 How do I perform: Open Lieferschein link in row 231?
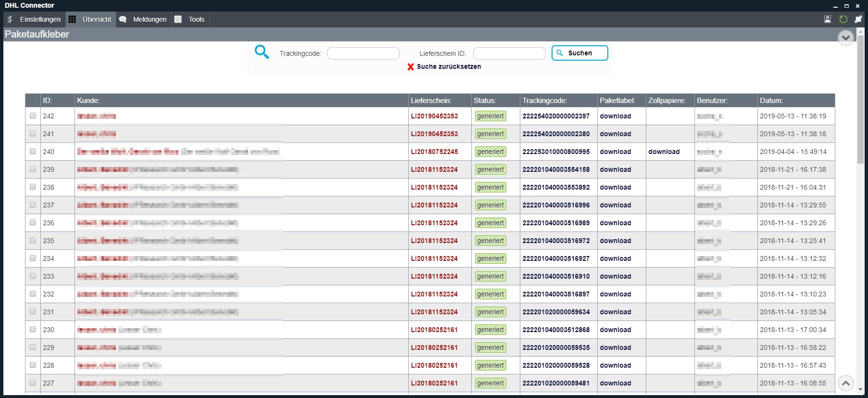pos(434,312)
